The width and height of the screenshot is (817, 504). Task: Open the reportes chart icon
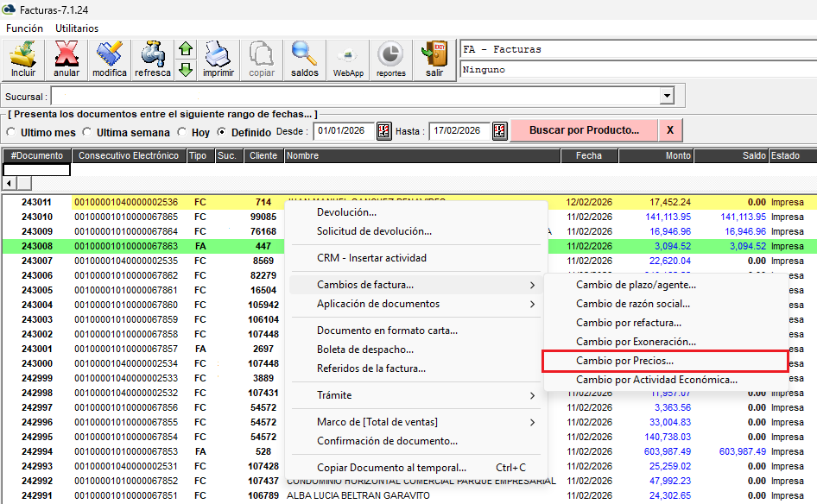tap(390, 60)
